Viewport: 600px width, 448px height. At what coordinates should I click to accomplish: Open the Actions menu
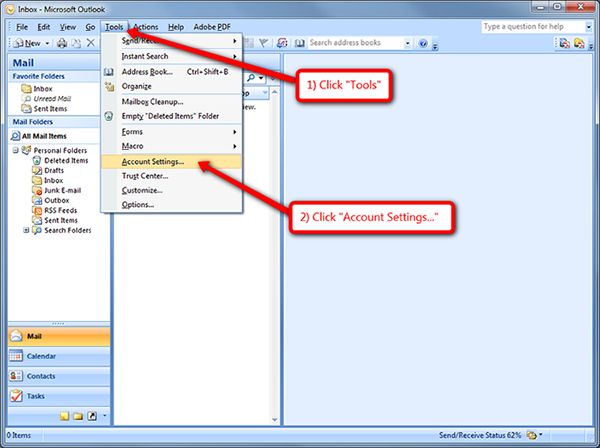point(145,27)
